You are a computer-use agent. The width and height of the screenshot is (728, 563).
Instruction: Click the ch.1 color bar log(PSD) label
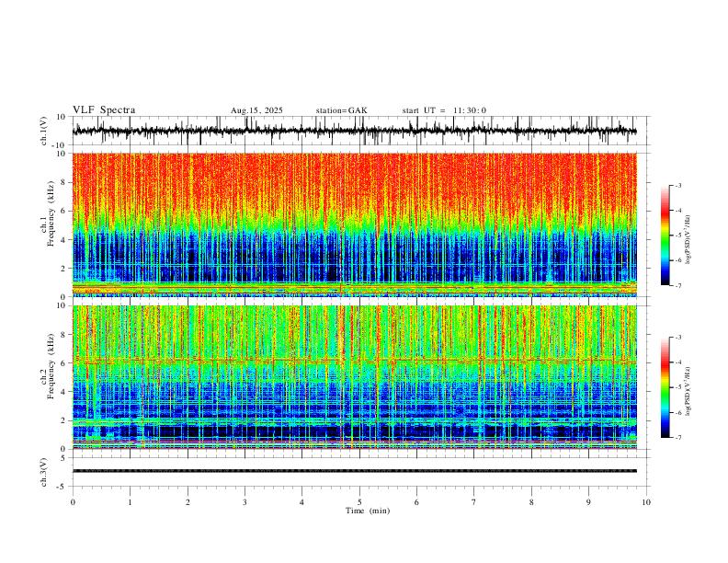pyautogui.click(x=688, y=240)
